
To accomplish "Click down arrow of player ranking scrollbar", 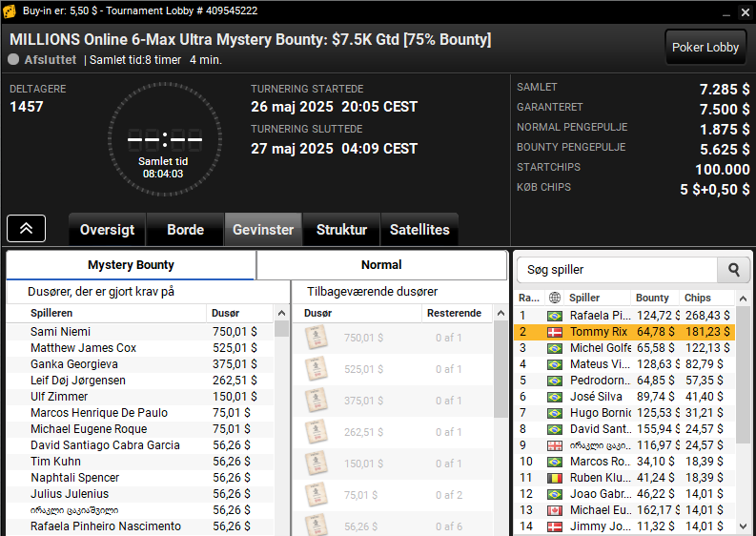I will pos(743,526).
